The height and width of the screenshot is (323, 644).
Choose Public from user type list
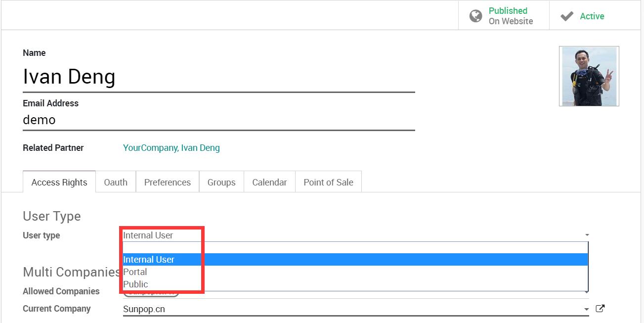pos(355,284)
